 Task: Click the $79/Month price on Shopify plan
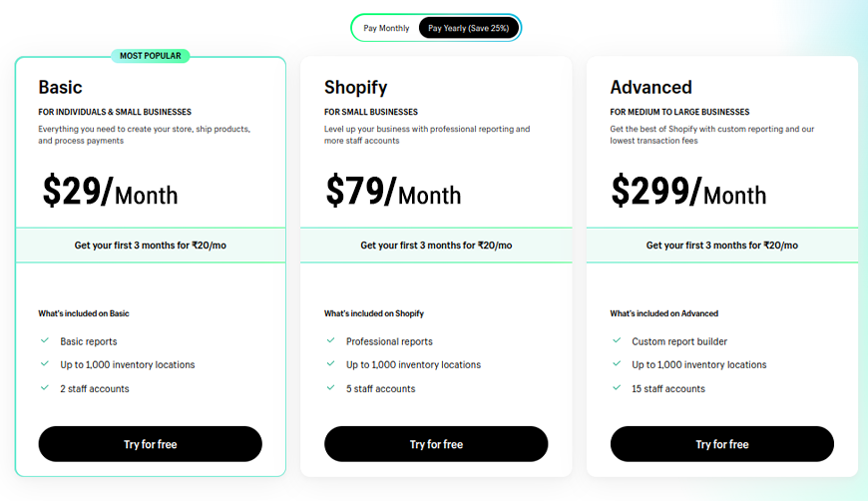point(393,191)
